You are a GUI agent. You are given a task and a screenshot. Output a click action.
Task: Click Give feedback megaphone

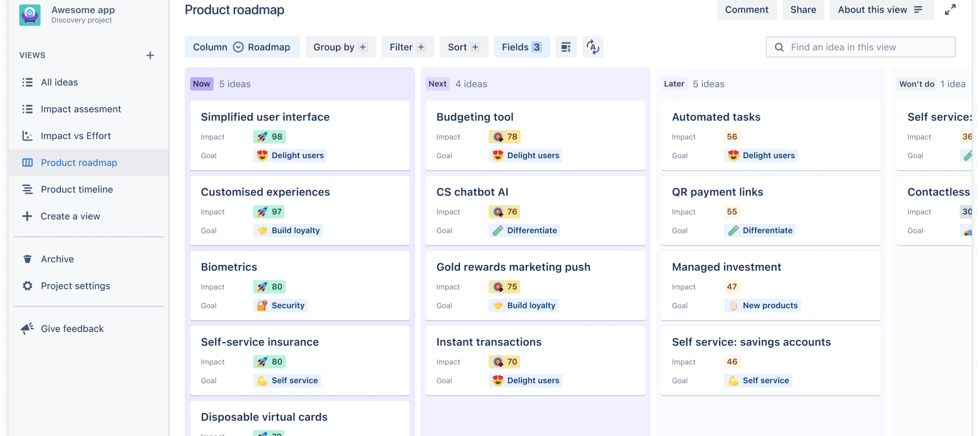click(x=27, y=329)
